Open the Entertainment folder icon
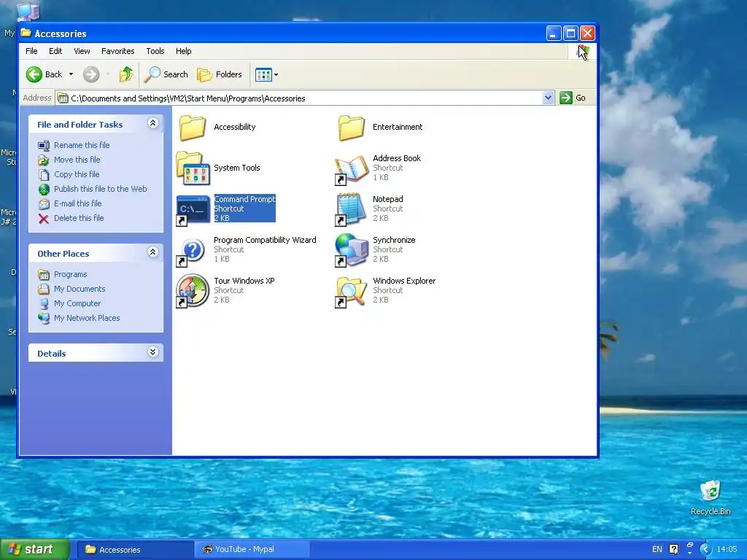The height and width of the screenshot is (560, 747). (x=352, y=127)
